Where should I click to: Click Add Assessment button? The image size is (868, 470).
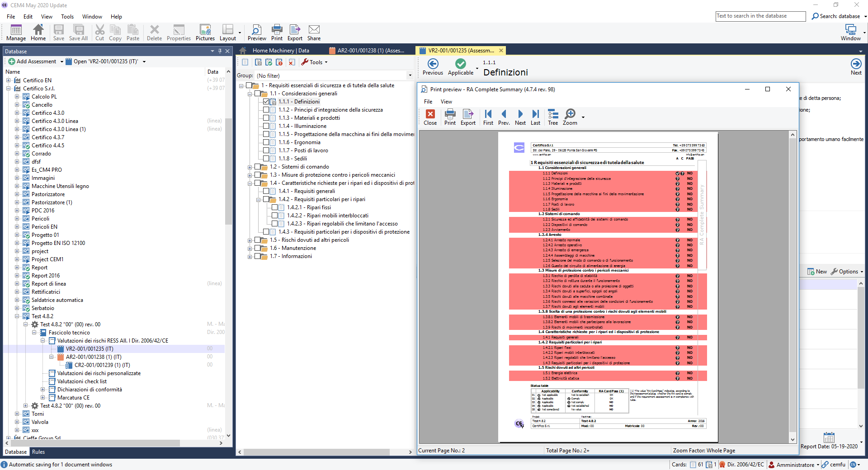pos(33,61)
